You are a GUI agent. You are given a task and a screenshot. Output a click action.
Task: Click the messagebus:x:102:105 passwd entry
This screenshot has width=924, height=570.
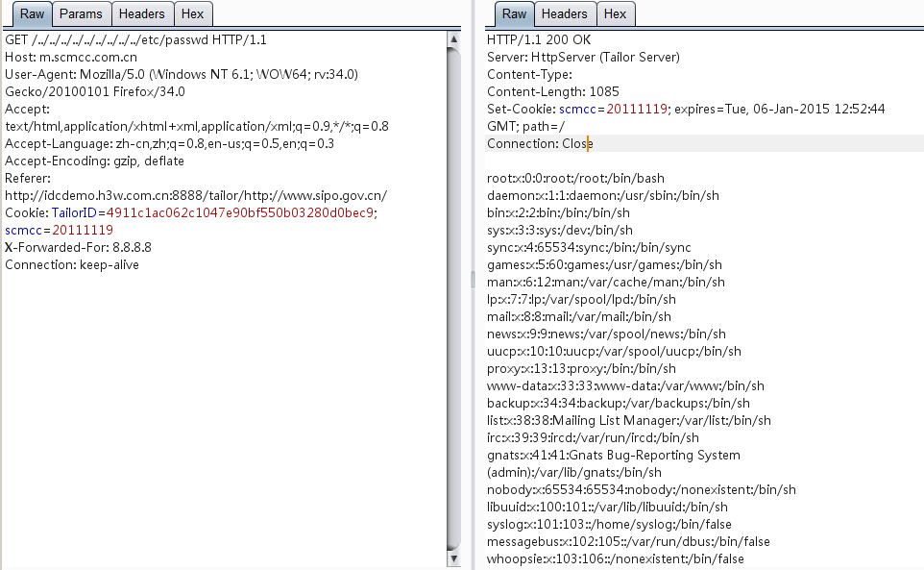[628, 542]
